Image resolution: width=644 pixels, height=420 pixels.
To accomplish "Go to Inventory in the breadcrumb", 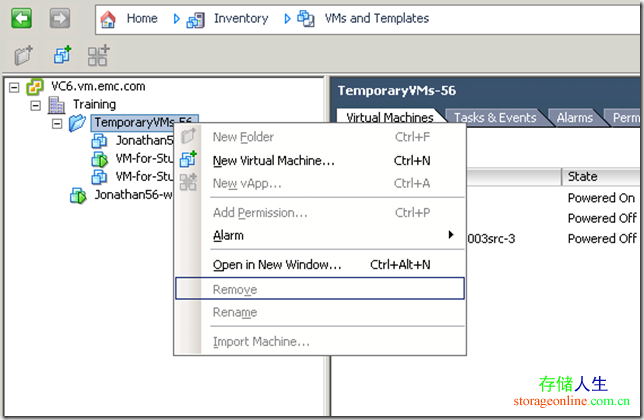I will click(x=240, y=18).
